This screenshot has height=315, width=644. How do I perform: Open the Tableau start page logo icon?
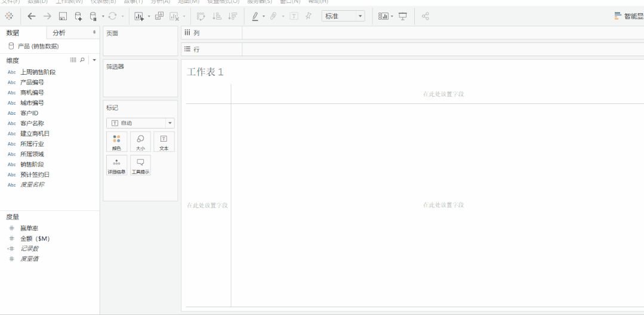pos(9,17)
